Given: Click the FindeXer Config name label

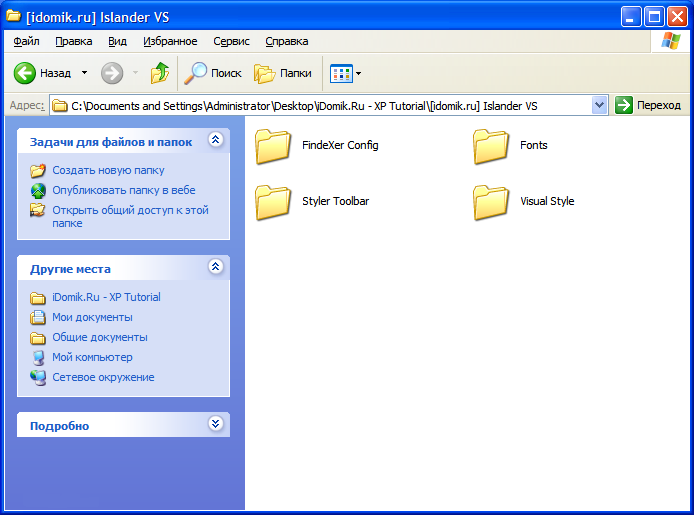Looking at the screenshot, I should pos(340,146).
